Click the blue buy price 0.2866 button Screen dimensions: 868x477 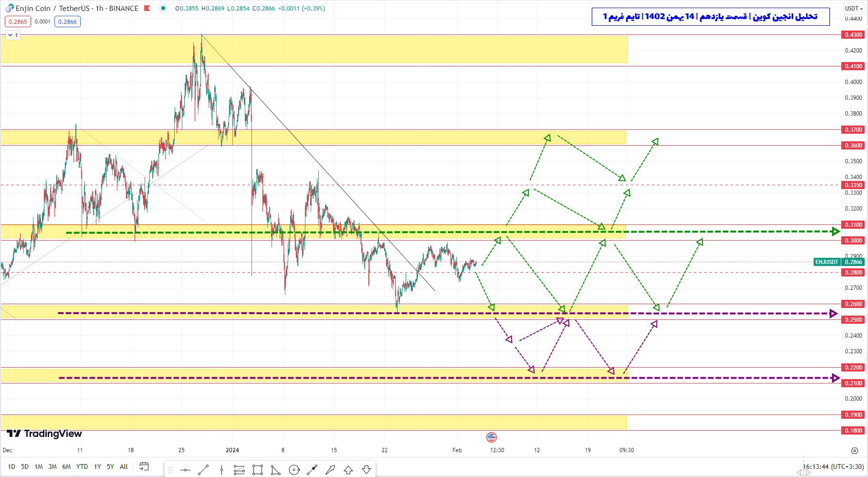coord(67,21)
